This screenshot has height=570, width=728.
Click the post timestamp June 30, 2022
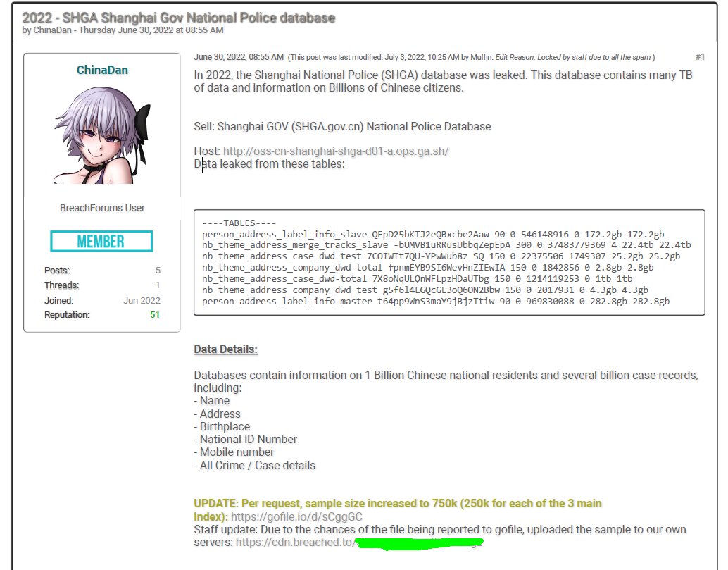[x=239, y=57]
